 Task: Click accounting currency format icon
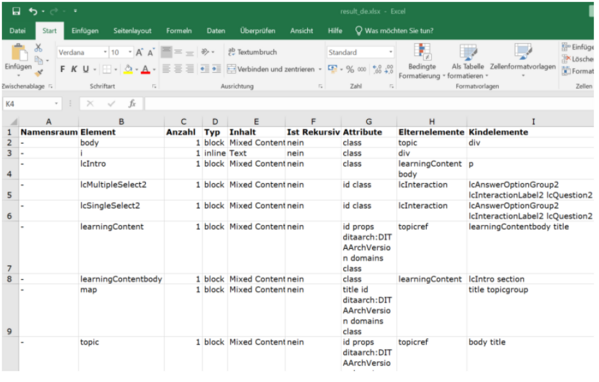tap(332, 69)
